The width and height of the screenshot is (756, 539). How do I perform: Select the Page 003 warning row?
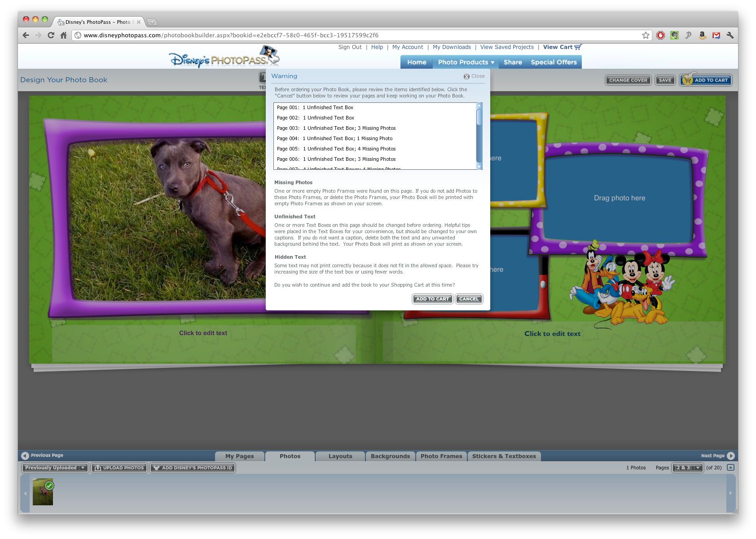[375, 128]
